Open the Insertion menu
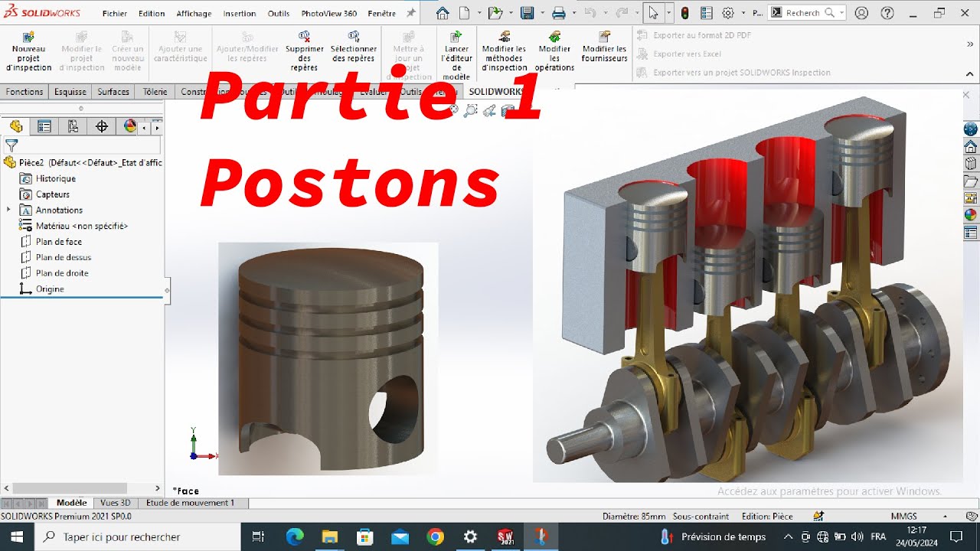The height and width of the screenshot is (551, 980). pyautogui.click(x=240, y=13)
